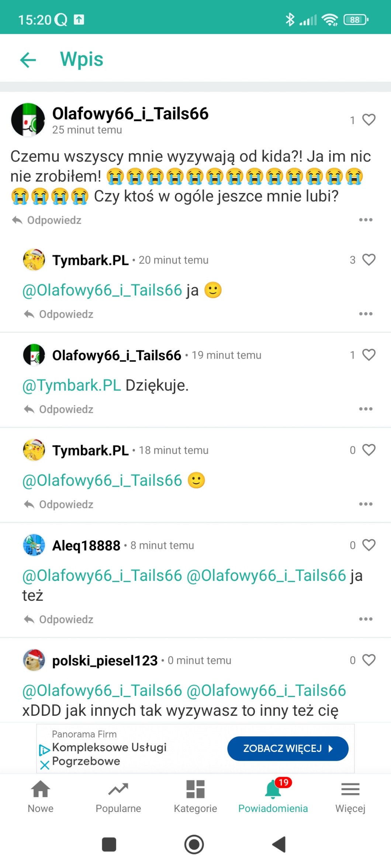Image resolution: width=391 pixels, height=868 pixels.
Task: Close the Panorama Firm ad with X
Action: 45,766
